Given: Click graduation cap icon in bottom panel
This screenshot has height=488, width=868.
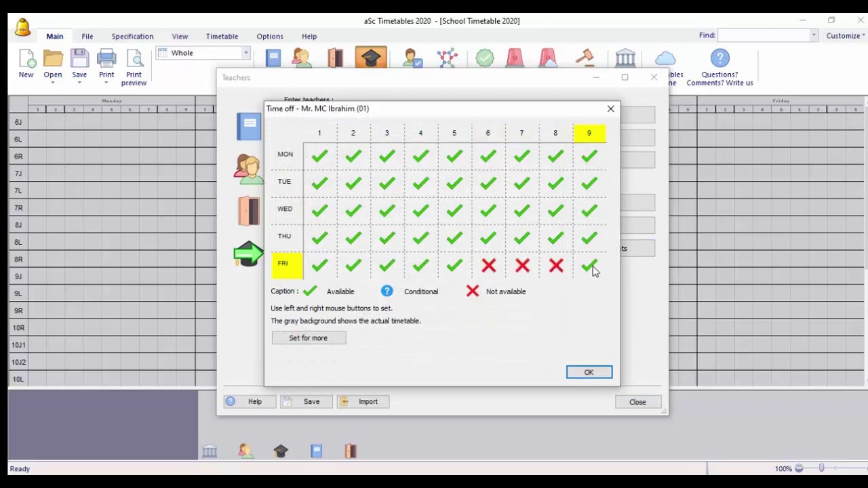Looking at the screenshot, I should tap(281, 451).
